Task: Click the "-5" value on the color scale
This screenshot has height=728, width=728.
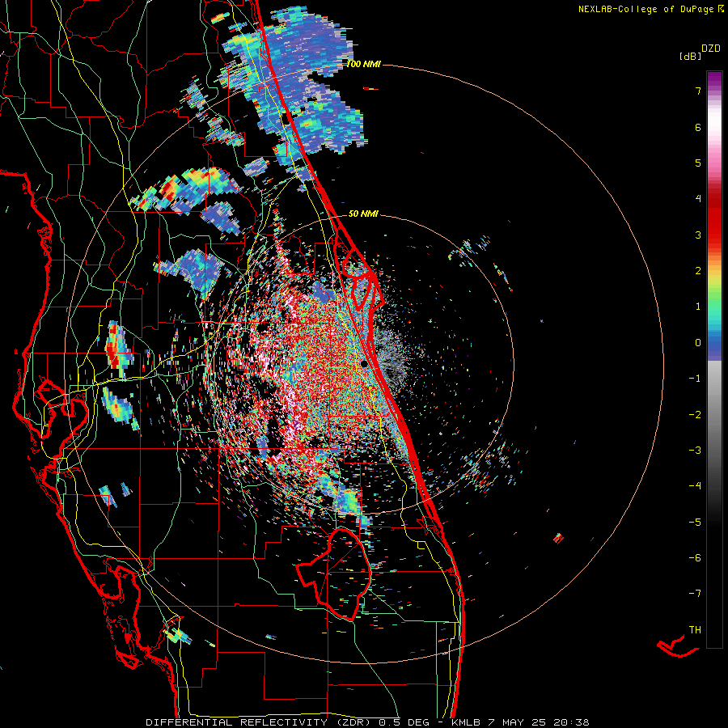Action: (x=695, y=523)
